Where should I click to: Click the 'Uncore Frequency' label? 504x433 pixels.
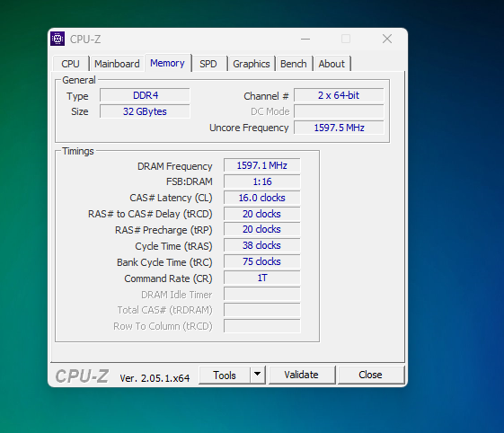click(249, 128)
